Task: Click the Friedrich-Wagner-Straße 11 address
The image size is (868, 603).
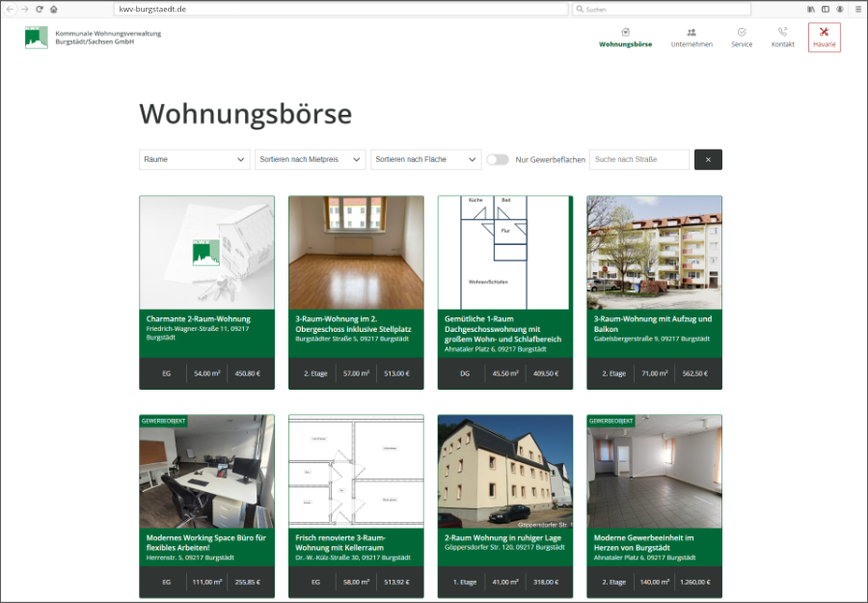Action: (x=198, y=333)
